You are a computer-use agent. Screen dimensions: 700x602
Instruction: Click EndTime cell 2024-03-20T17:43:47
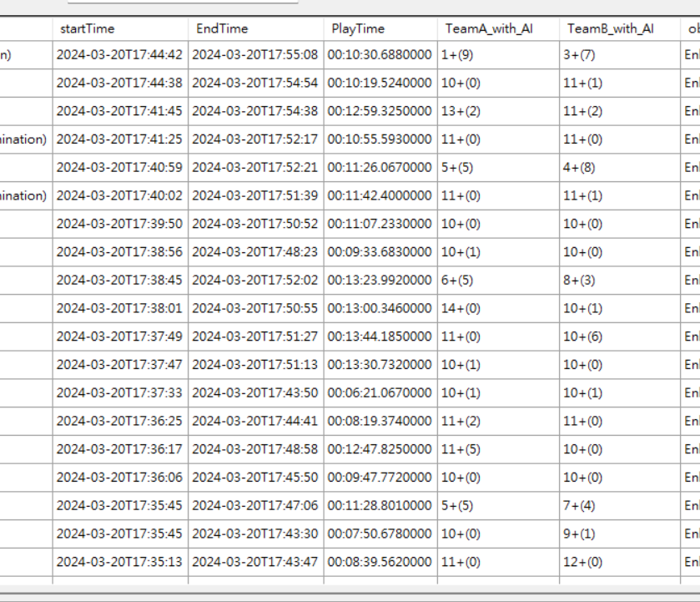point(256,562)
